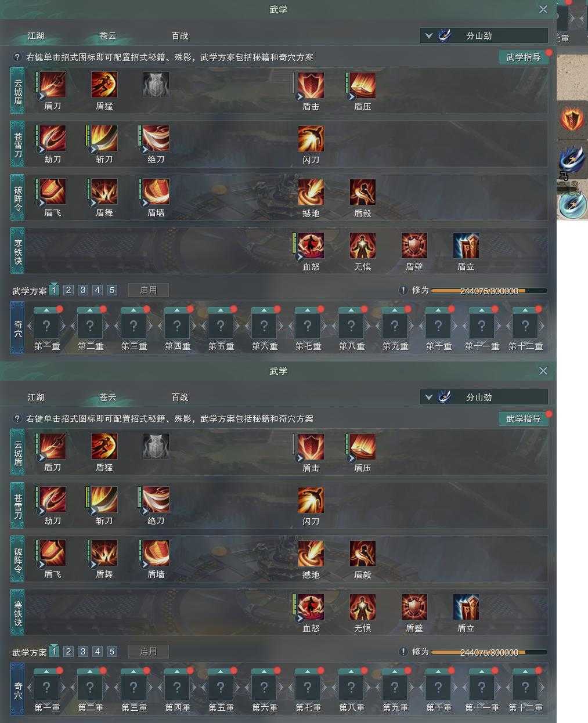Click the 武学指导 button in upper panel
The height and width of the screenshot is (723, 588).
(x=523, y=57)
